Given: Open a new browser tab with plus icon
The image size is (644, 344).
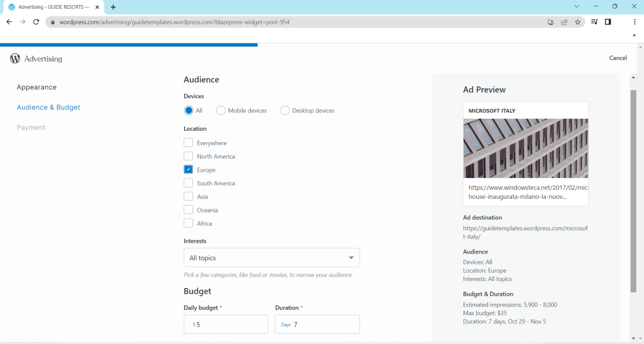Looking at the screenshot, I should [x=113, y=7].
